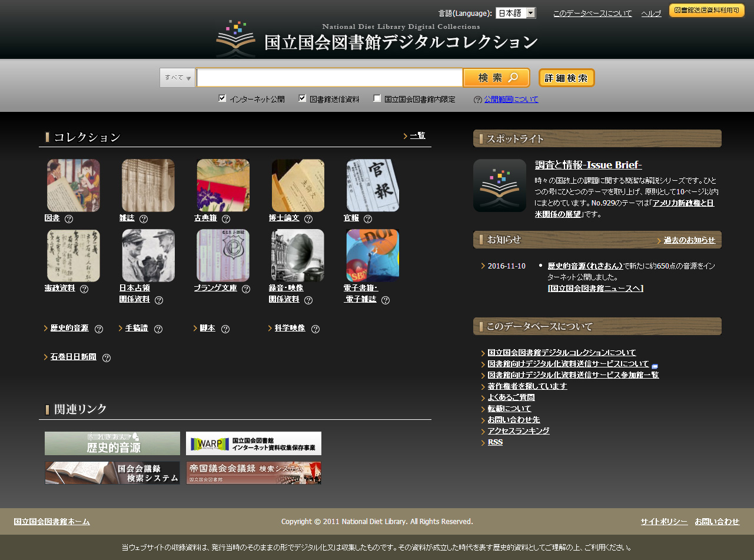Viewport: 754px width, 560px height.
Task: Click the National Diet Library header logo
Action: (x=377, y=39)
